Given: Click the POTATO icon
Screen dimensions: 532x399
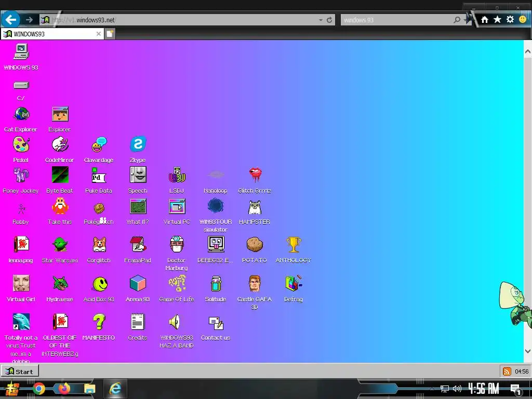Looking at the screenshot, I should tap(255, 244).
